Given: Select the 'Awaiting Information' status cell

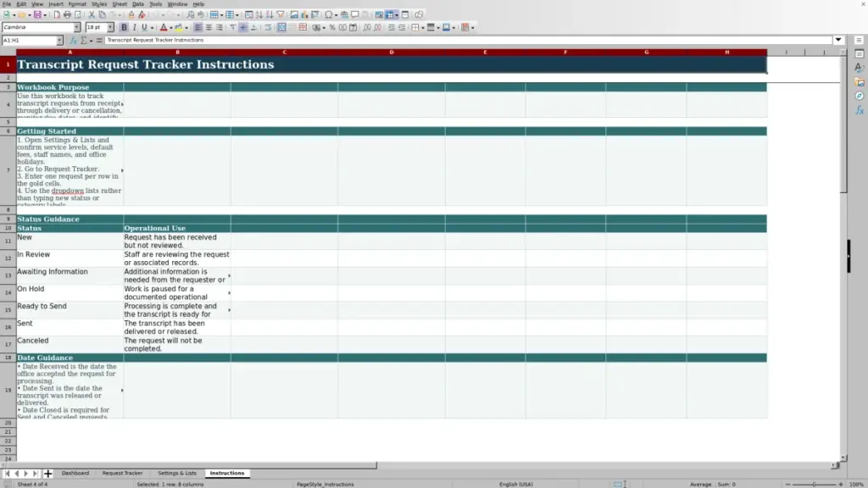Looking at the screenshot, I should [70, 275].
